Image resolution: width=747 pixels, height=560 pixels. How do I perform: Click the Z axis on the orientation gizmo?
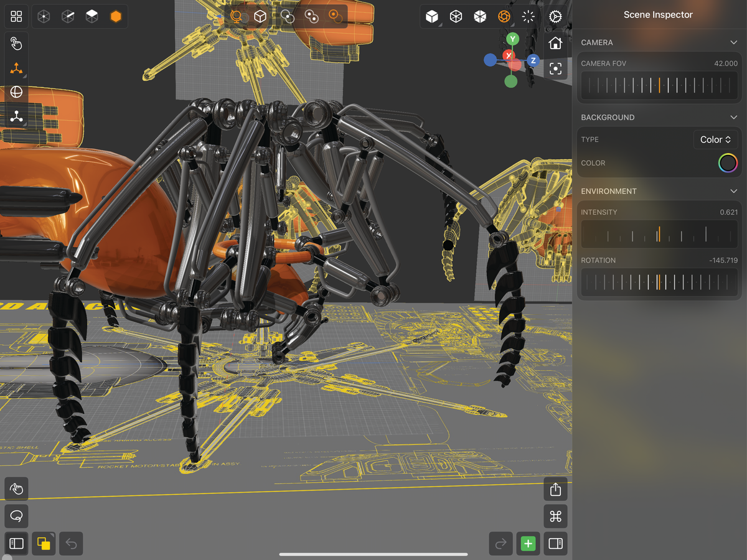click(x=533, y=60)
